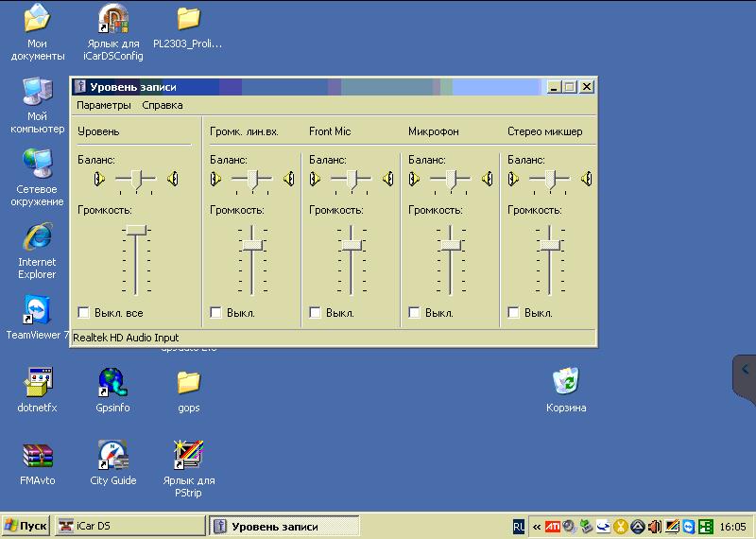
Task: Click the Пуск start button
Action: [26, 526]
